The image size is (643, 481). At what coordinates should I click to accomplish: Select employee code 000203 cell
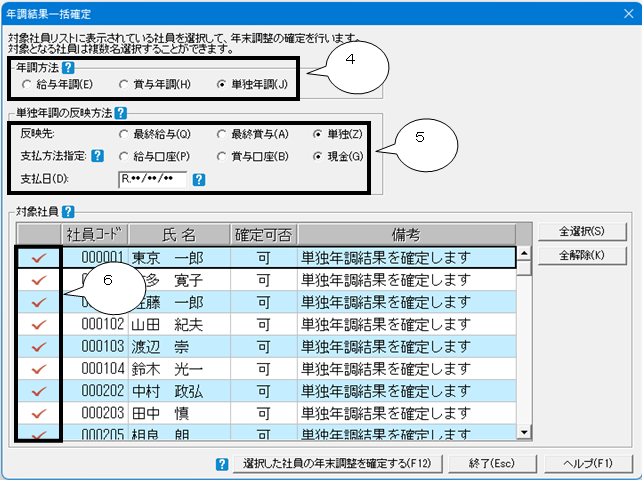(x=95, y=413)
